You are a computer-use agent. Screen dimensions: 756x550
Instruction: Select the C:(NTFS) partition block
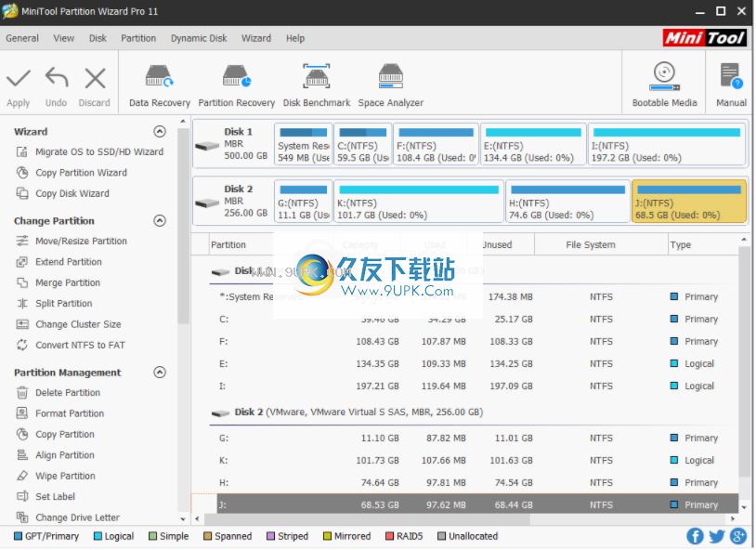point(362,144)
